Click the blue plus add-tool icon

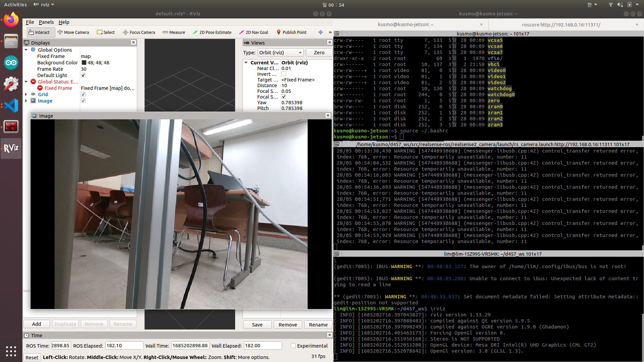point(321,32)
